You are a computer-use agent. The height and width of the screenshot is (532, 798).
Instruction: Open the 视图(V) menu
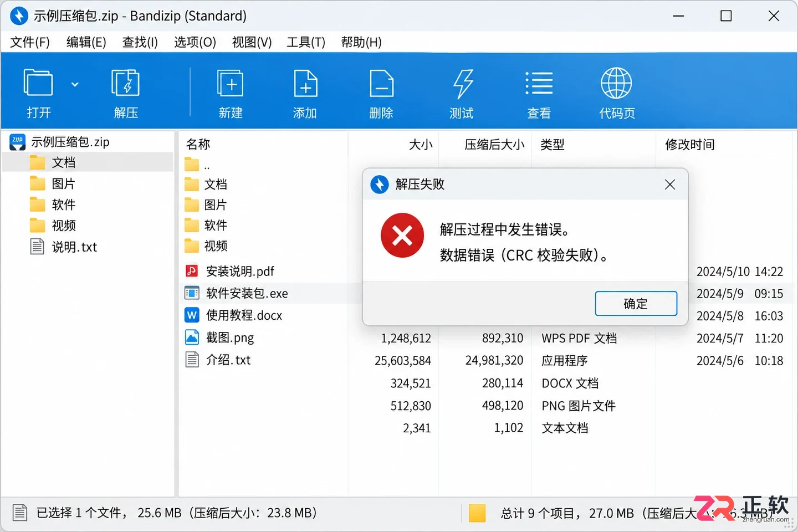click(252, 42)
